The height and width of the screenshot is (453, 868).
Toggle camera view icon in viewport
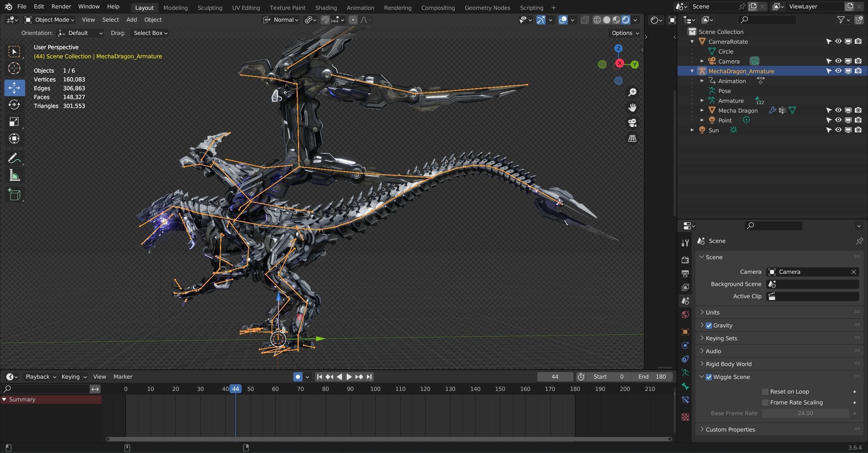point(632,123)
